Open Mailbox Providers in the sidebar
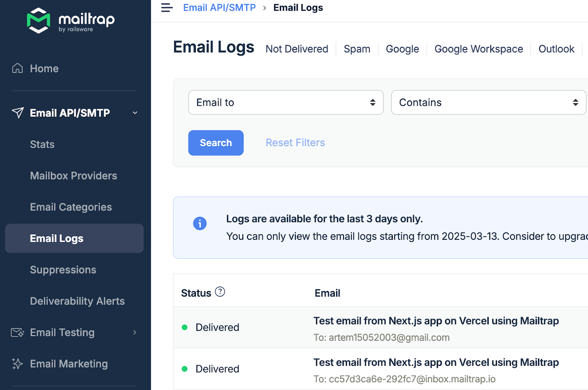 [73, 176]
